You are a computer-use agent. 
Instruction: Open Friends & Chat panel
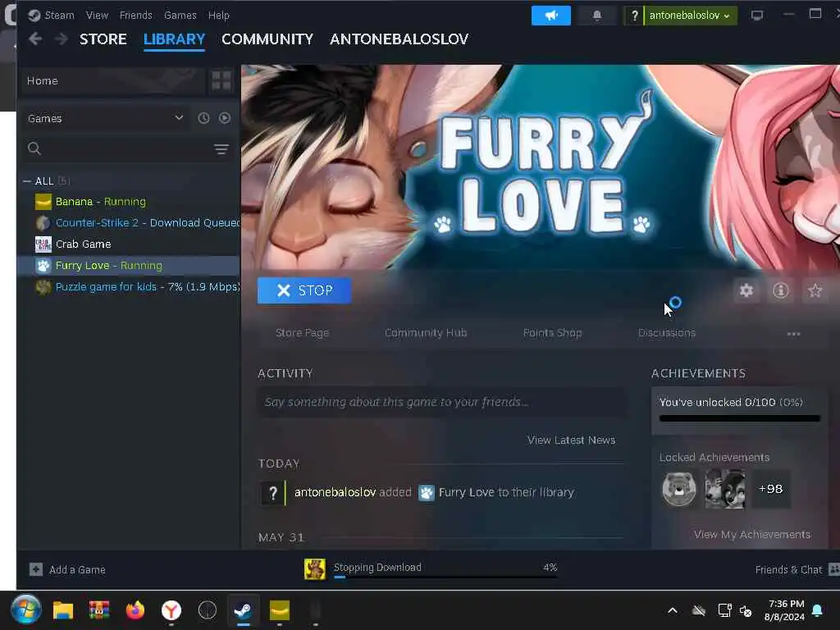point(797,569)
